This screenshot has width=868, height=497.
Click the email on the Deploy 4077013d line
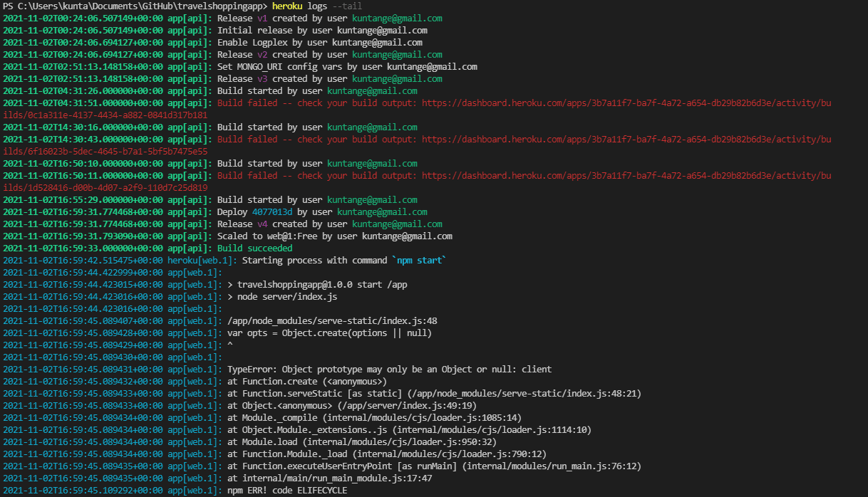tap(382, 211)
